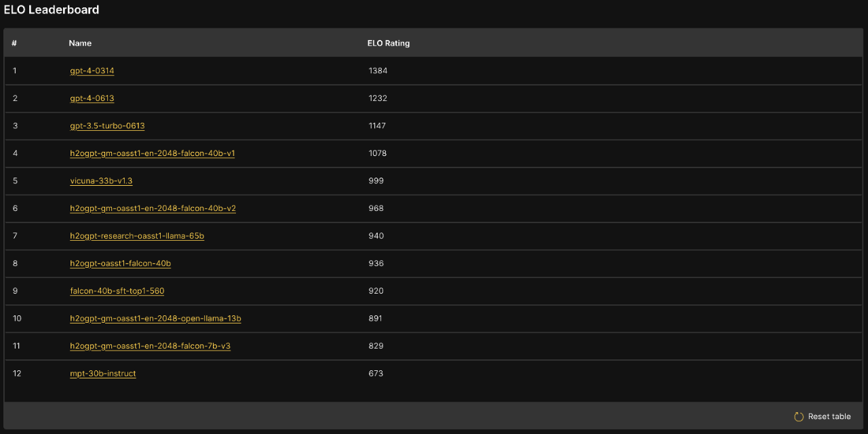
Task: Open the vicuna-33b-v1.3 model link
Action: click(101, 180)
